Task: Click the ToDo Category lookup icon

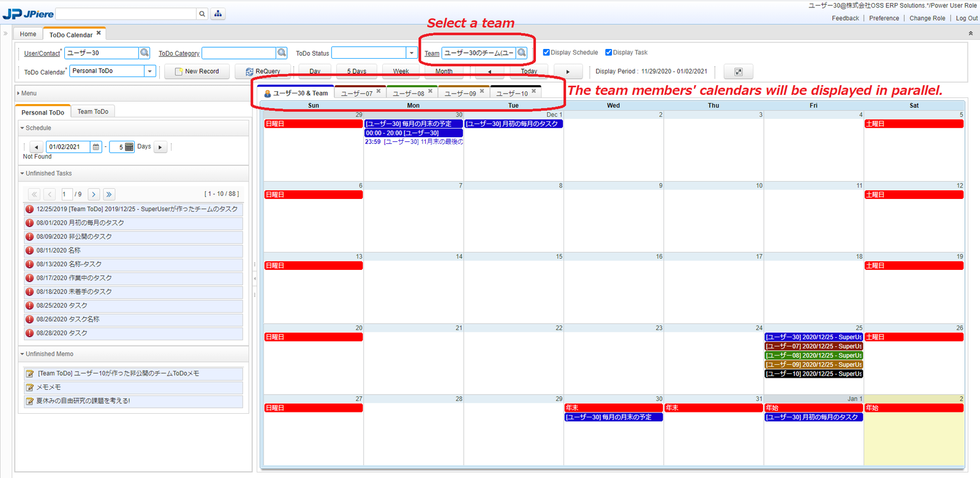Action: click(282, 53)
